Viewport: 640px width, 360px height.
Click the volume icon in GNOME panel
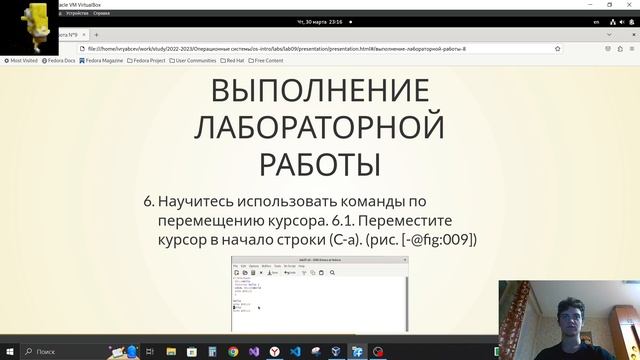click(622, 22)
